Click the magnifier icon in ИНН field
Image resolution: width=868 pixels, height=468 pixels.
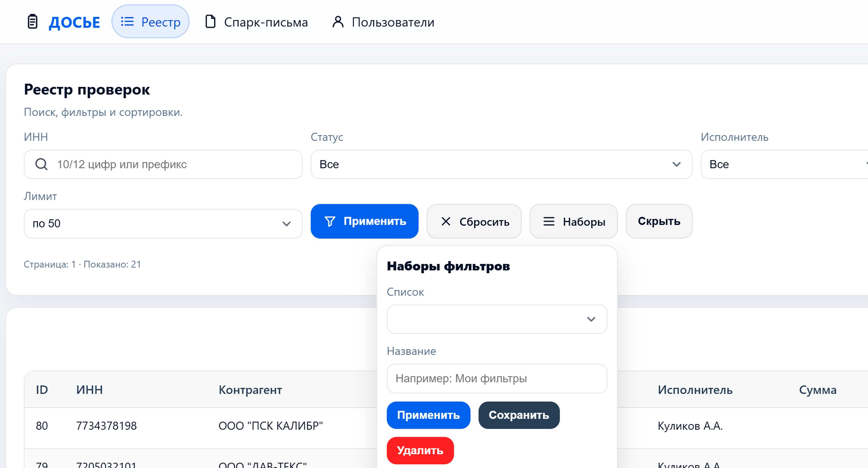[x=41, y=164]
